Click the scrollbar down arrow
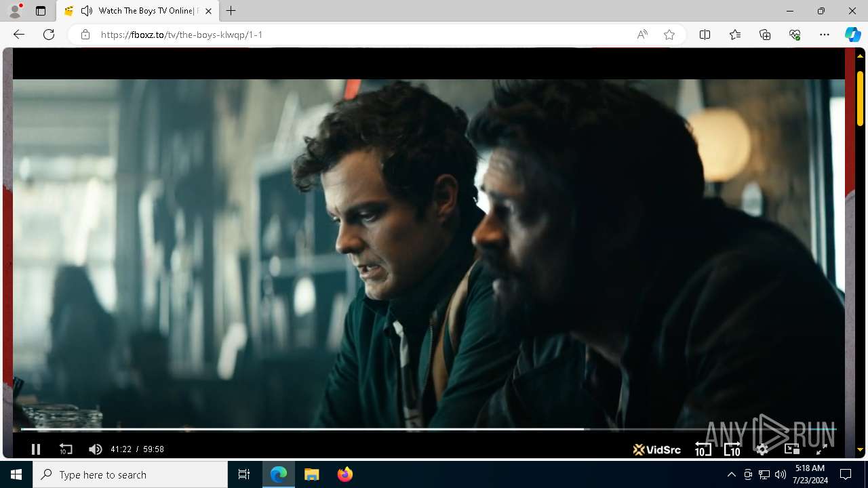The width and height of the screenshot is (868, 488). pos(860,449)
